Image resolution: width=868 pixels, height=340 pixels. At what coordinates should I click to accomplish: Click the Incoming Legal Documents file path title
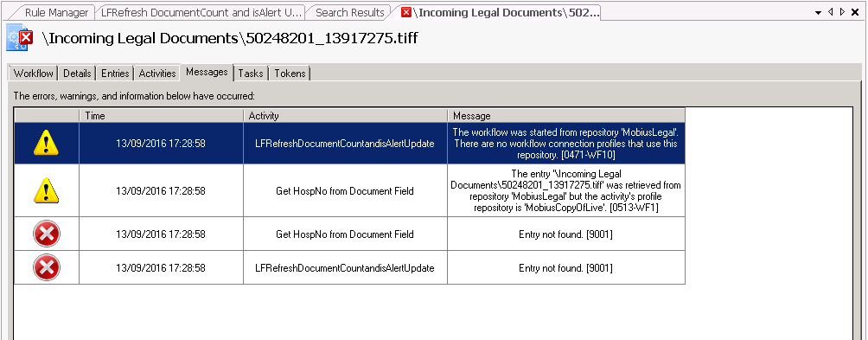pyautogui.click(x=230, y=38)
